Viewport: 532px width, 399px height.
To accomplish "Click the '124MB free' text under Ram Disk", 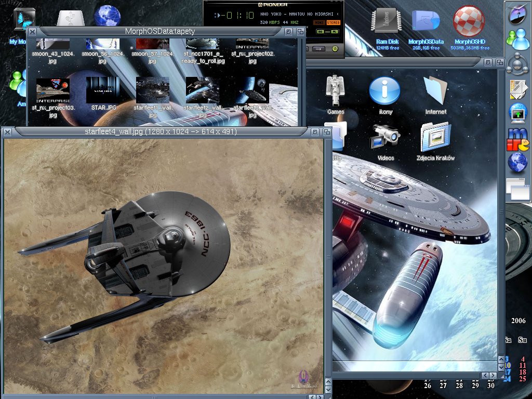I will point(388,48).
